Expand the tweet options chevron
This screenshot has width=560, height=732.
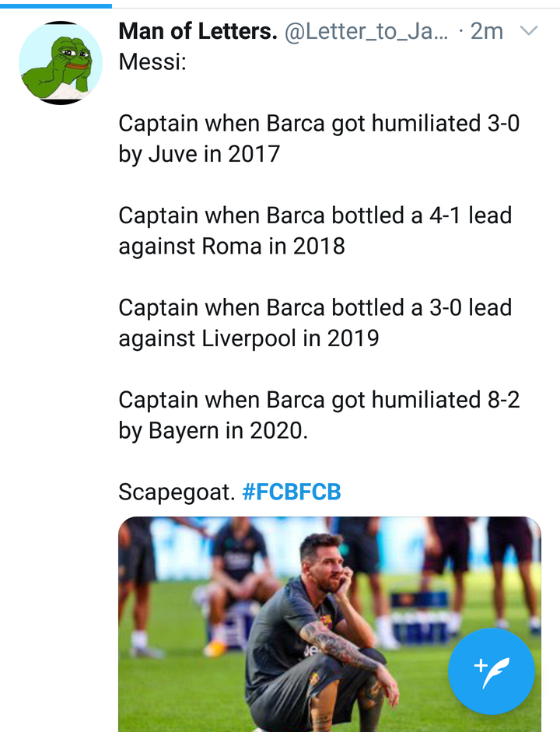click(528, 32)
